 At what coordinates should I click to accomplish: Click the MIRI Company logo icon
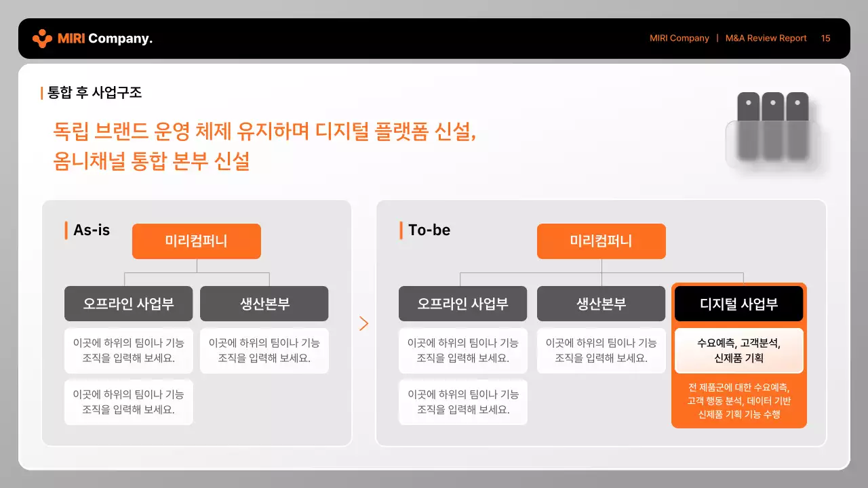(x=43, y=39)
